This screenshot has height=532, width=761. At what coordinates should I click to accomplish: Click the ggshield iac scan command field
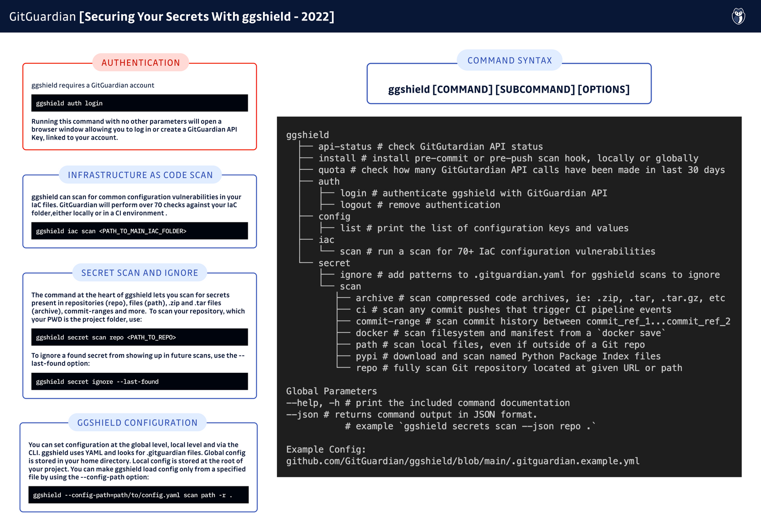click(139, 231)
